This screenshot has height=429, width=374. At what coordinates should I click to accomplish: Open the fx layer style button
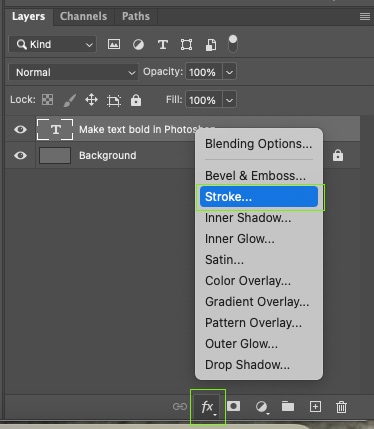[x=208, y=407]
